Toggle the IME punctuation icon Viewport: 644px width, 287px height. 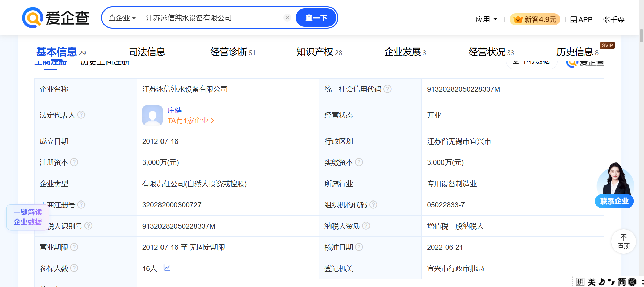click(612, 282)
